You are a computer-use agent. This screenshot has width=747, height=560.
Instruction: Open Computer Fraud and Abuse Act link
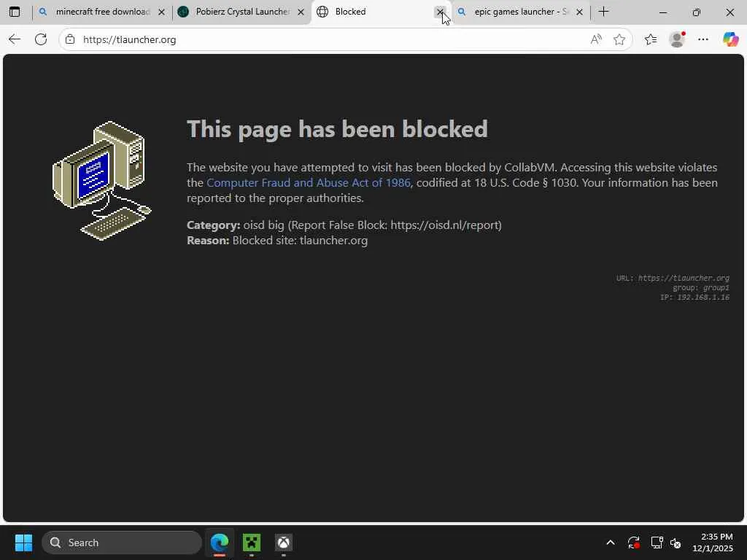(x=309, y=183)
